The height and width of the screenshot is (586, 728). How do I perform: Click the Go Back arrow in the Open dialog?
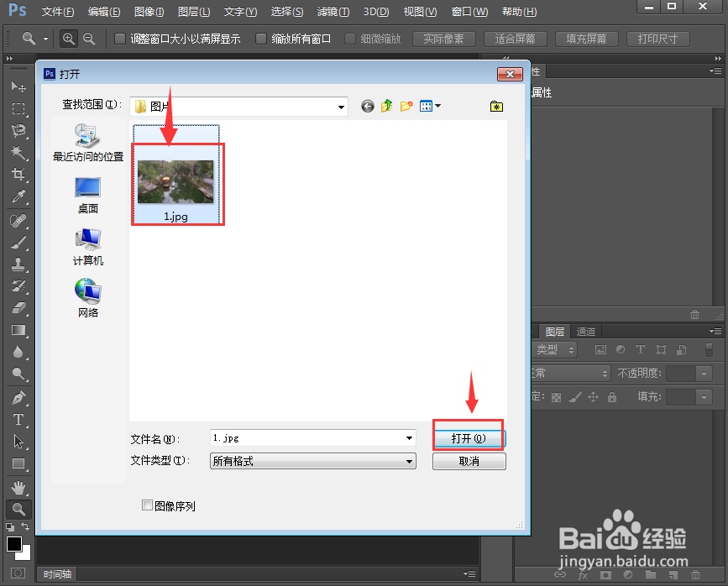point(367,106)
